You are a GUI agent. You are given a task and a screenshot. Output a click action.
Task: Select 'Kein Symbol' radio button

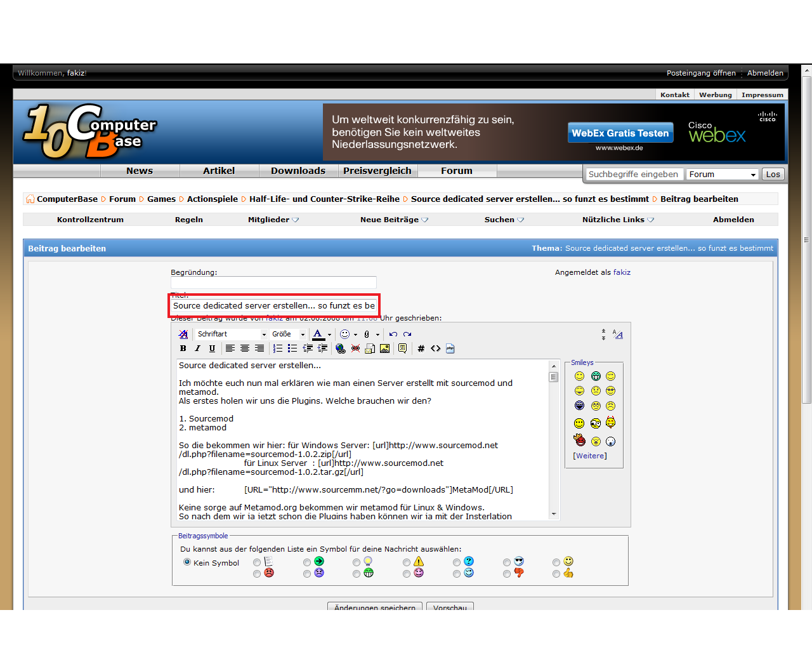point(187,562)
